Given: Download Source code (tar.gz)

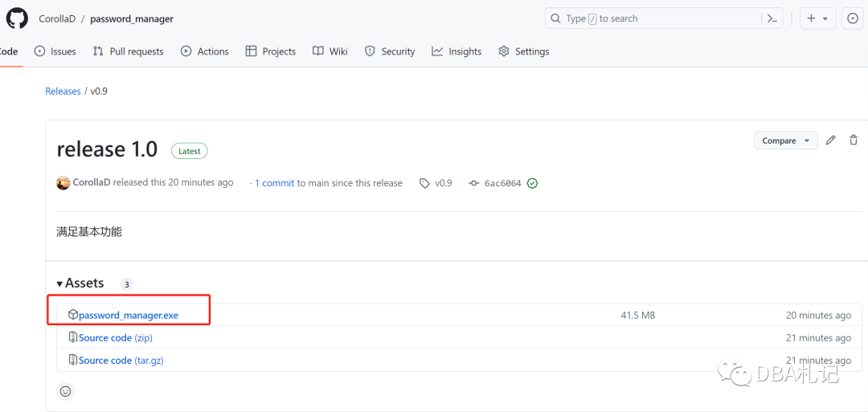Looking at the screenshot, I should pos(121,360).
